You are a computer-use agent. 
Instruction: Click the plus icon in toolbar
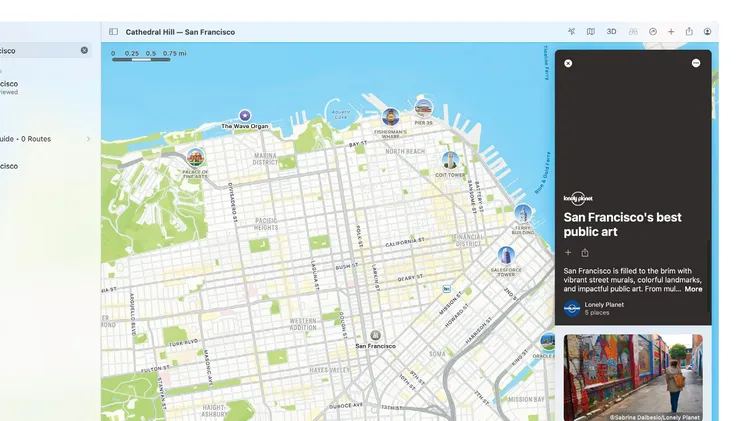click(x=671, y=32)
